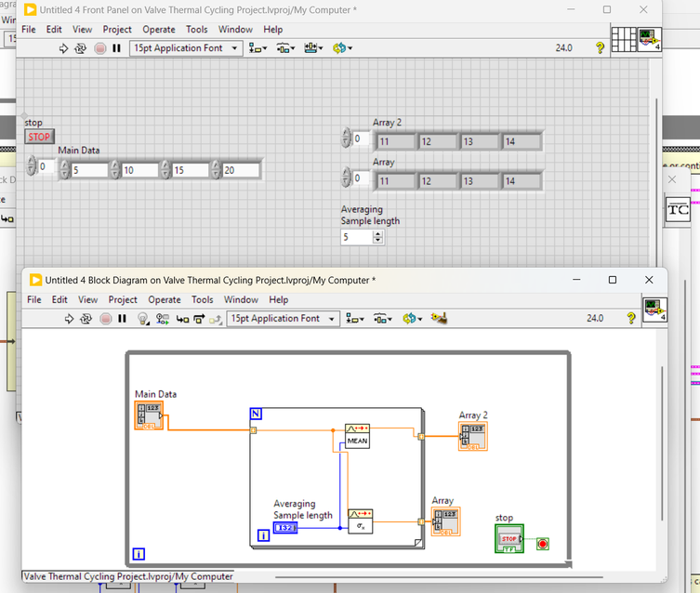Click Main Data element showing 15
The image size is (700, 593).
click(191, 170)
